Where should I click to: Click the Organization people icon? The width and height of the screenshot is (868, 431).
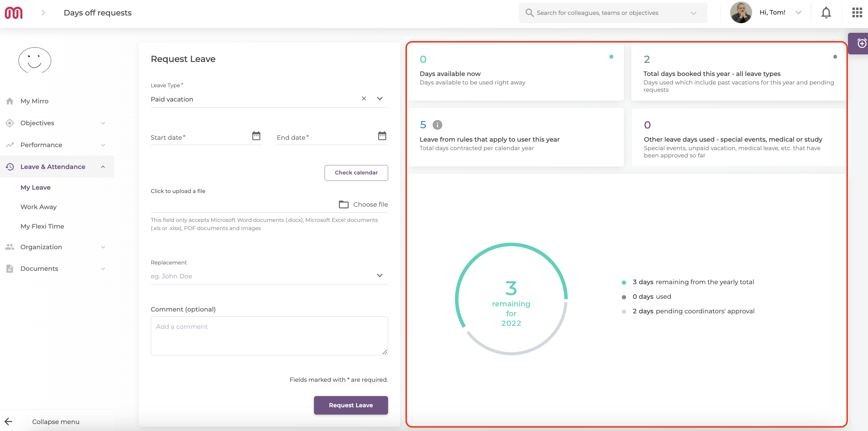coord(10,247)
